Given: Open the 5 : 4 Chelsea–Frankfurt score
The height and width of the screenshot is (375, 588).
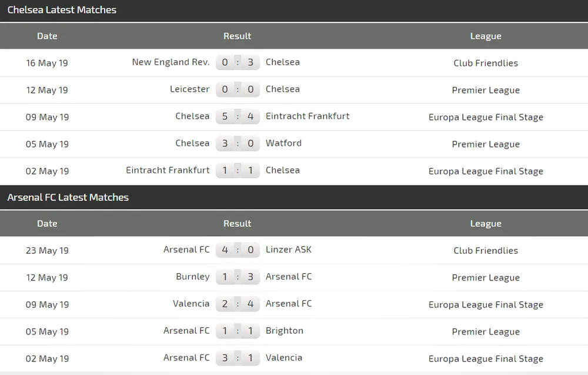Looking at the screenshot, I should [x=238, y=116].
